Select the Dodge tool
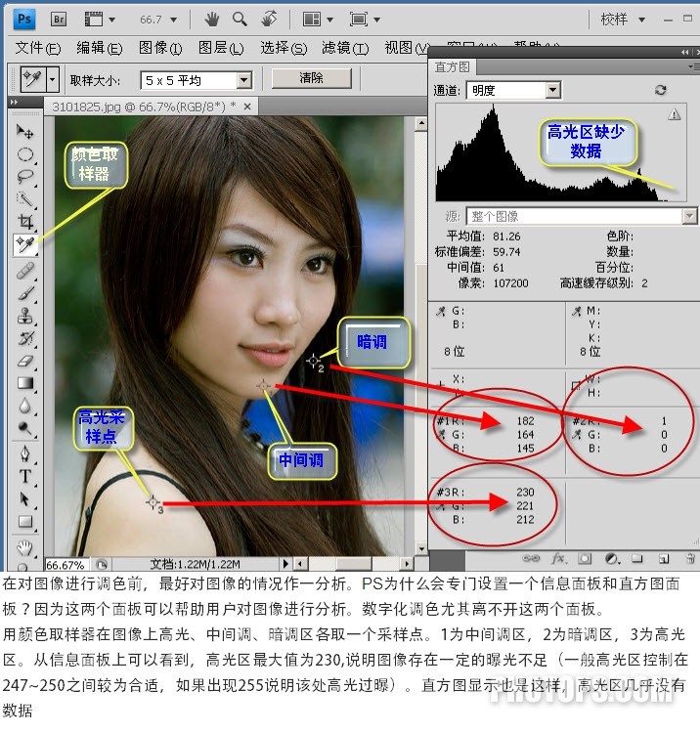Screen dimensions: 700x733 coord(25,428)
